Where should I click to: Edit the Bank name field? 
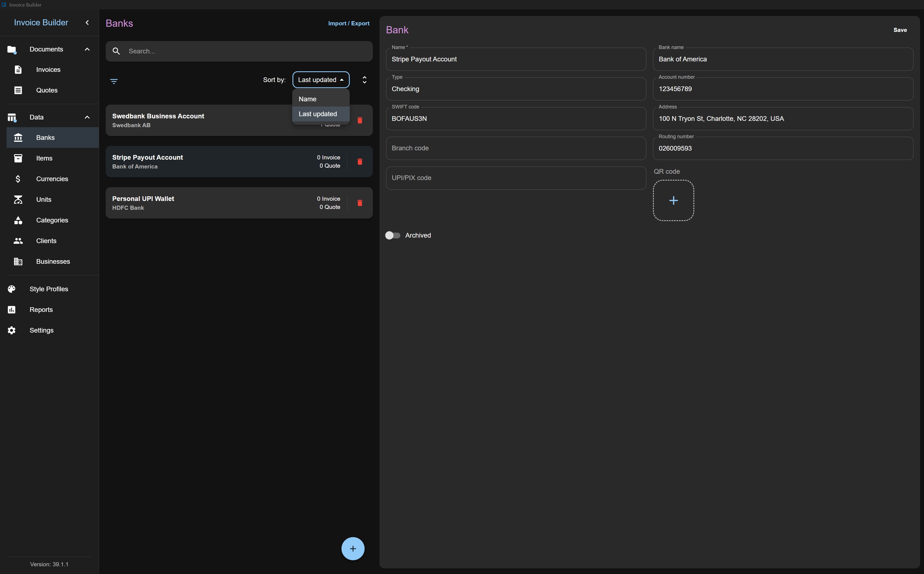pos(783,59)
